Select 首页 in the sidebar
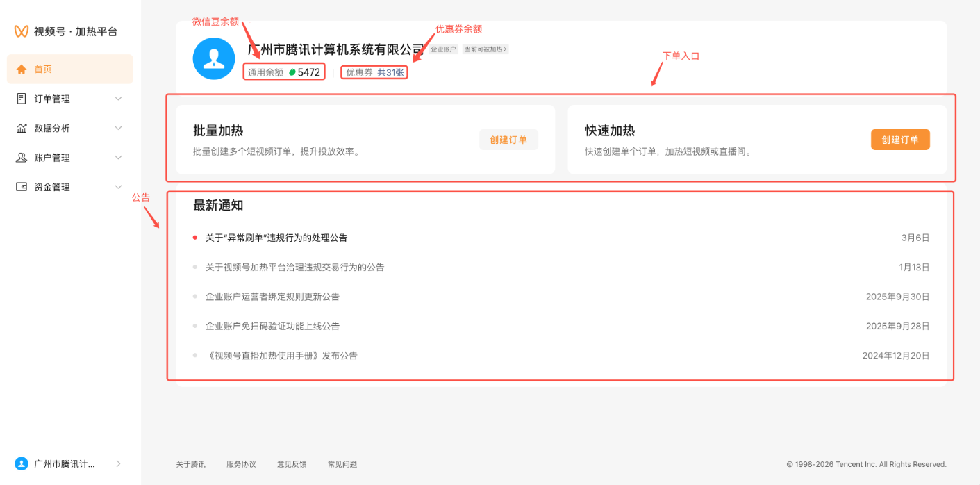Viewport: 980px width, 485px height. pos(70,69)
